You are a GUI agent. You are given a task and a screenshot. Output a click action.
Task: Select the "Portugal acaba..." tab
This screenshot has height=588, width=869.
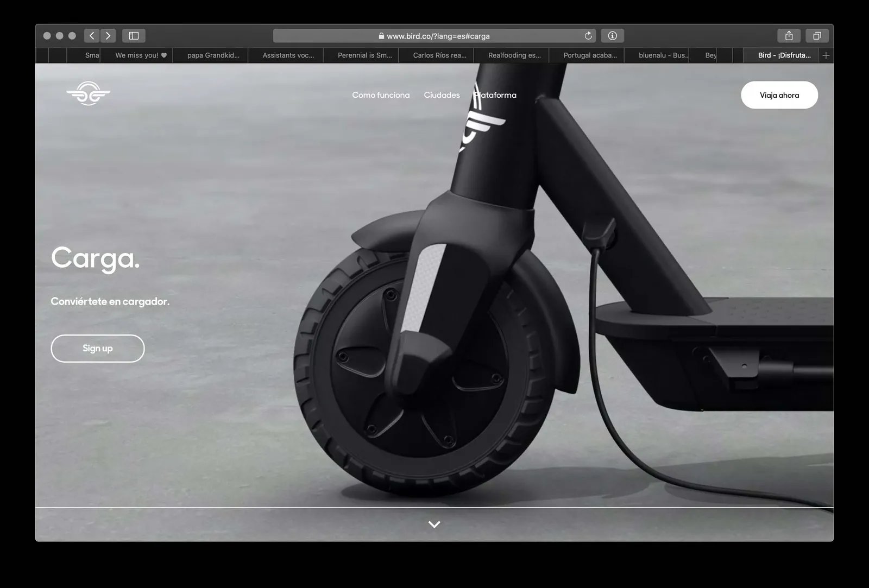587,55
